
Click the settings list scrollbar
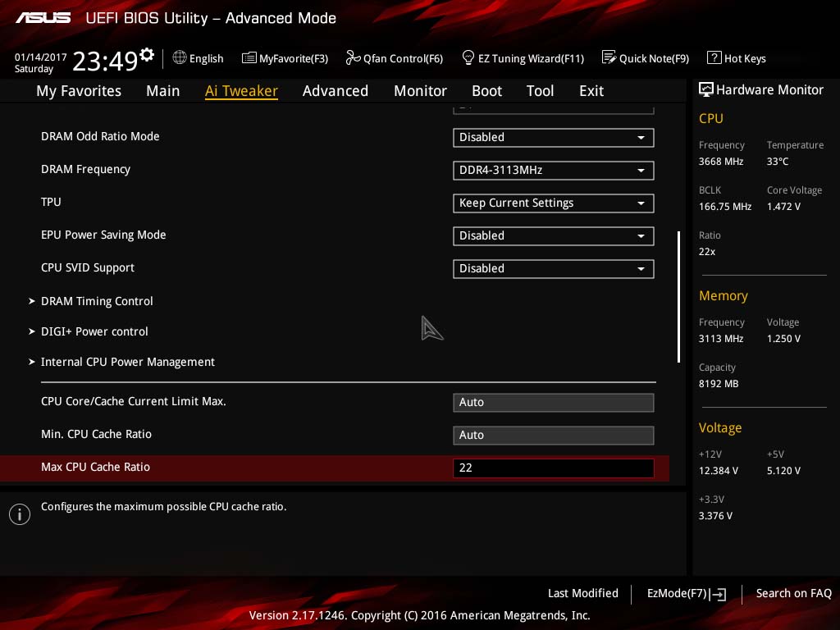(678, 297)
